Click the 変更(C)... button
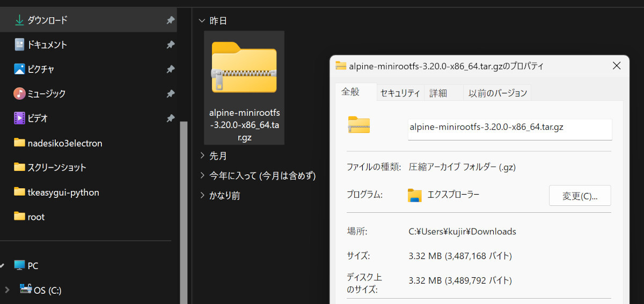 click(580, 196)
